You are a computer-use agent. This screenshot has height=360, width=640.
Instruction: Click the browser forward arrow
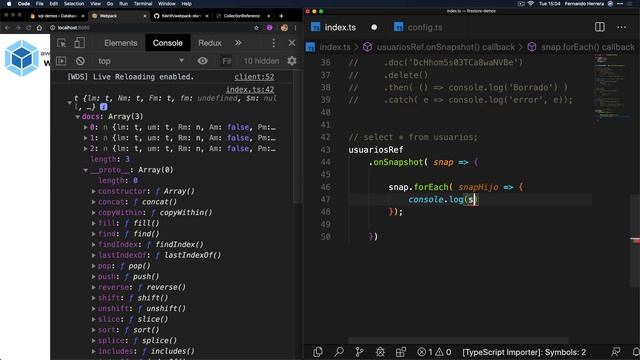pyautogui.click(x=18, y=28)
